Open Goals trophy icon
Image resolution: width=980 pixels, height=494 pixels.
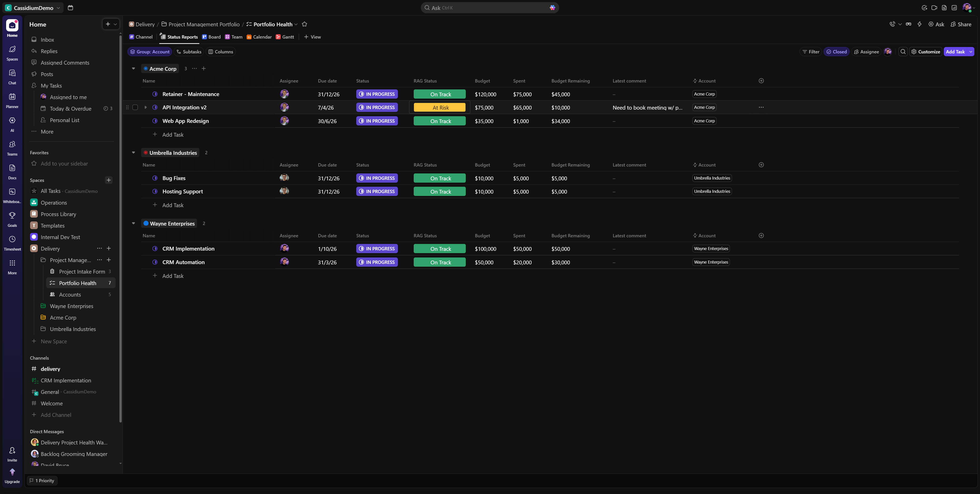click(12, 219)
